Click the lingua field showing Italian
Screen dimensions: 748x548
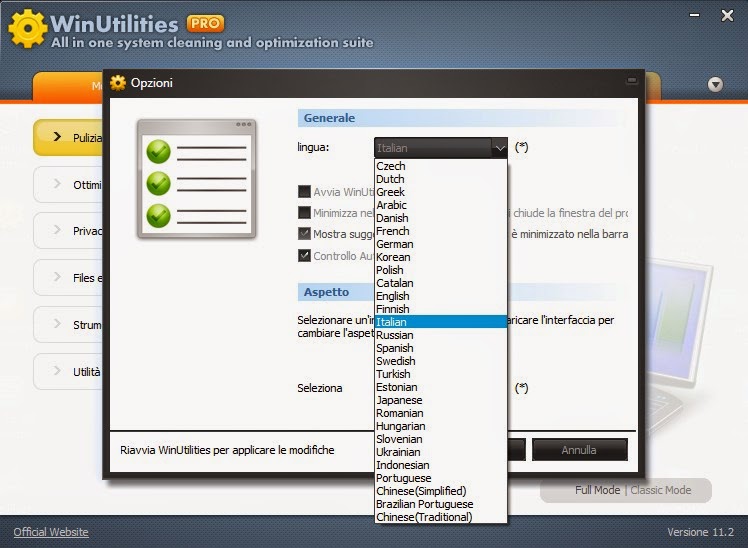[x=433, y=148]
